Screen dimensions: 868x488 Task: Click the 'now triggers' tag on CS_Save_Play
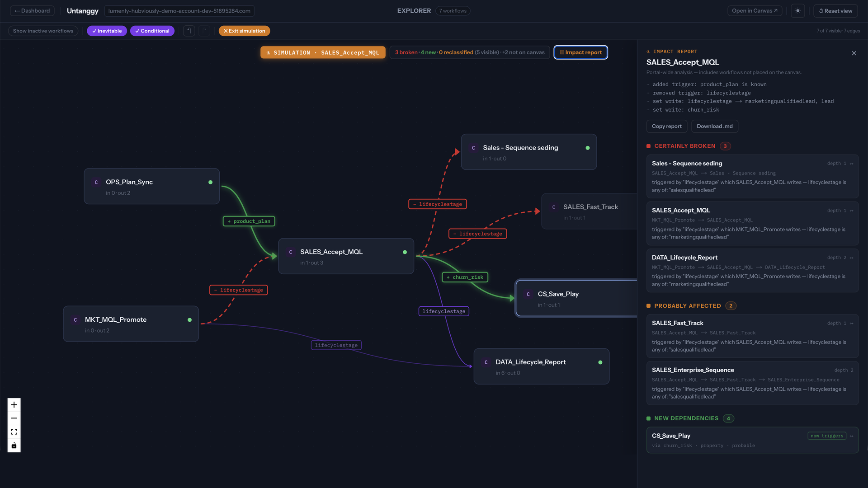click(827, 436)
